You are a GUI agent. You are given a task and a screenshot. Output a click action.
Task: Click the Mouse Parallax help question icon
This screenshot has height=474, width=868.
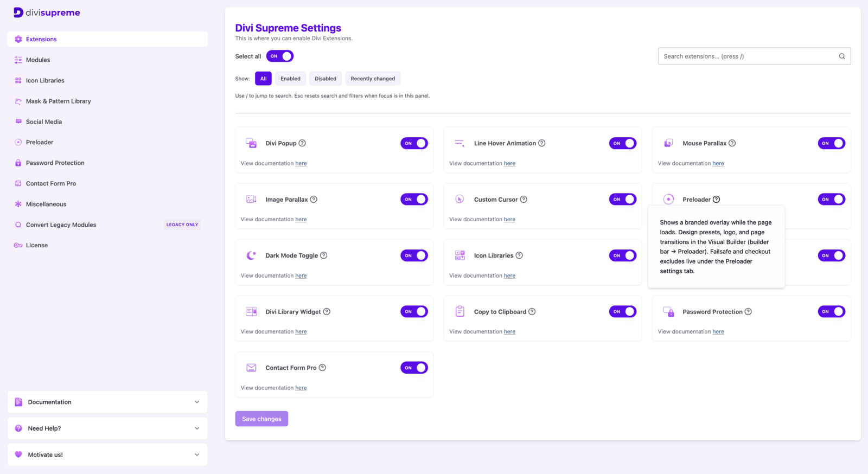click(x=732, y=143)
